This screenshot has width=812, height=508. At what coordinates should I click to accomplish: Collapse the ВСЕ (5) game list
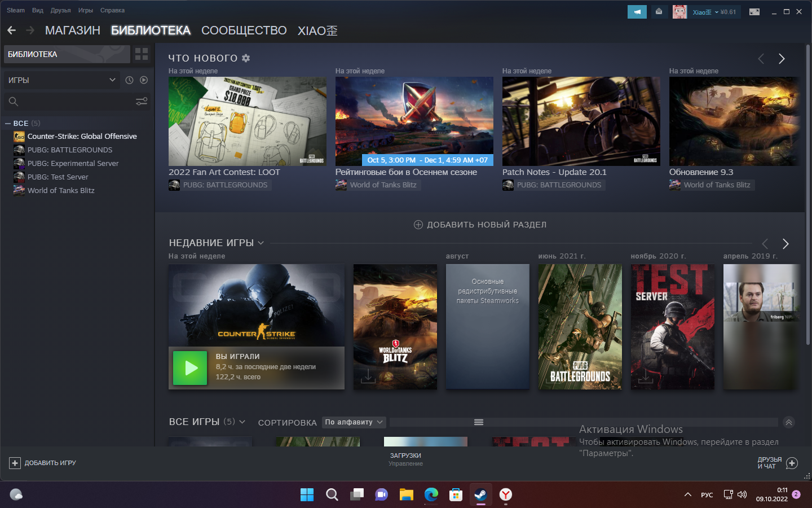pyautogui.click(x=8, y=123)
